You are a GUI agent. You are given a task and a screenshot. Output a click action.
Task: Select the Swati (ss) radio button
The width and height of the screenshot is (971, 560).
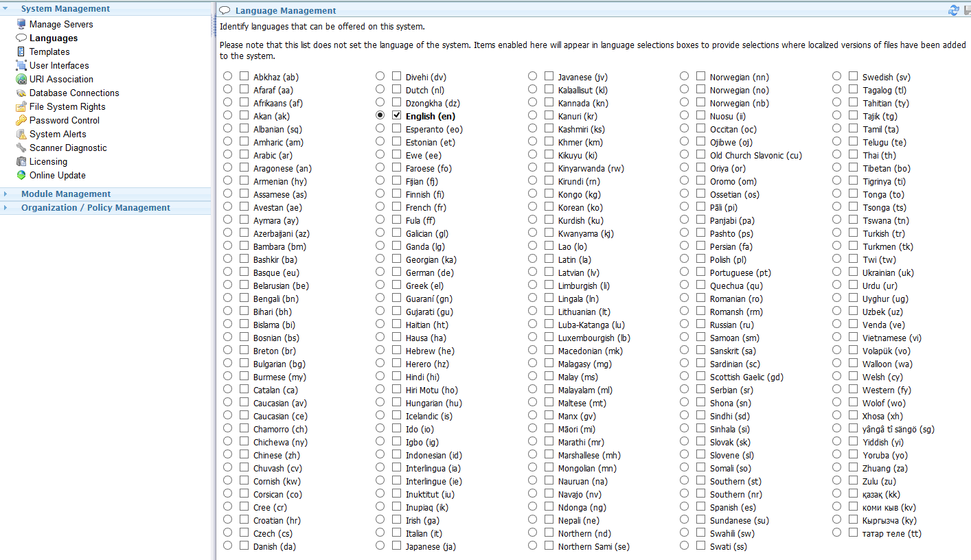tap(684, 546)
